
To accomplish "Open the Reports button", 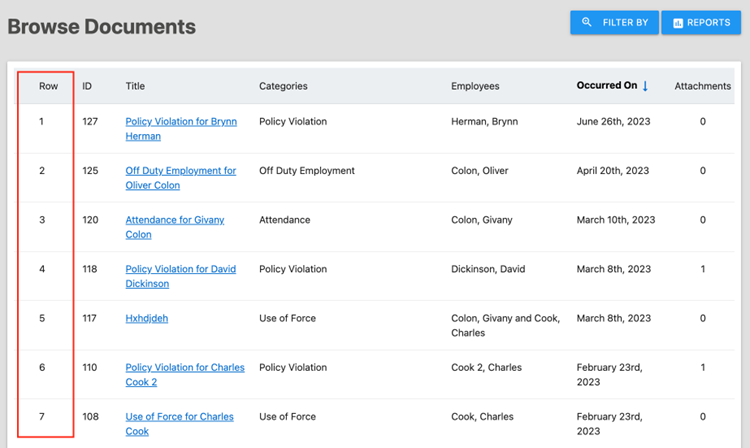I will coord(701,22).
